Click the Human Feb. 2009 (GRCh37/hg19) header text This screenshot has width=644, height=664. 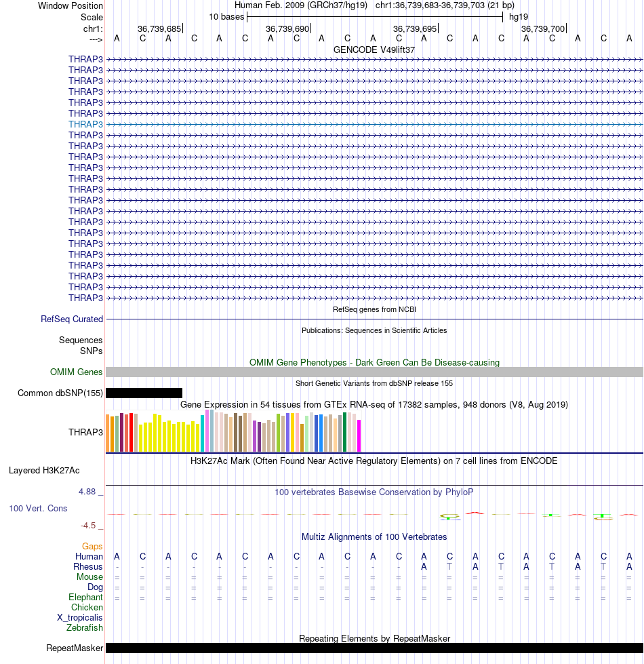(x=301, y=5)
